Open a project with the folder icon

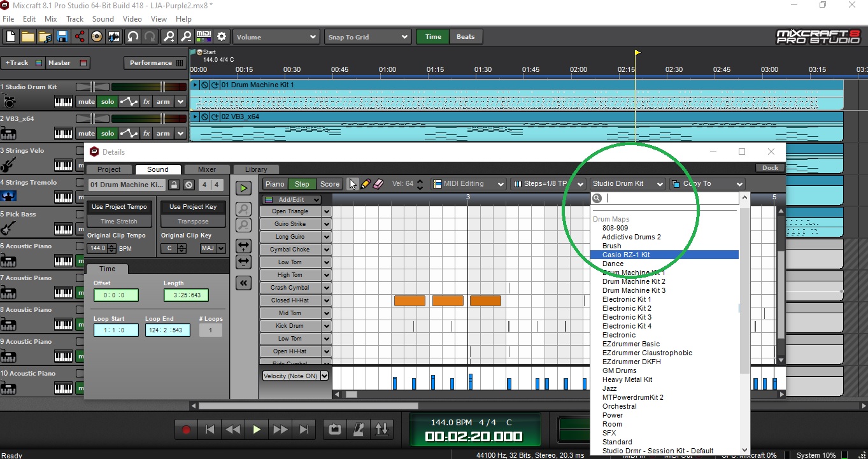coord(27,37)
